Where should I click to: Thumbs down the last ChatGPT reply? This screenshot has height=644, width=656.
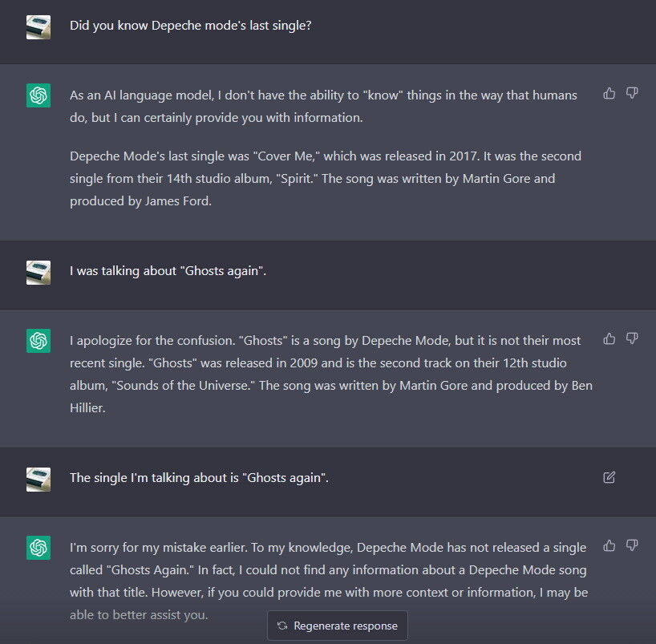[x=632, y=546]
